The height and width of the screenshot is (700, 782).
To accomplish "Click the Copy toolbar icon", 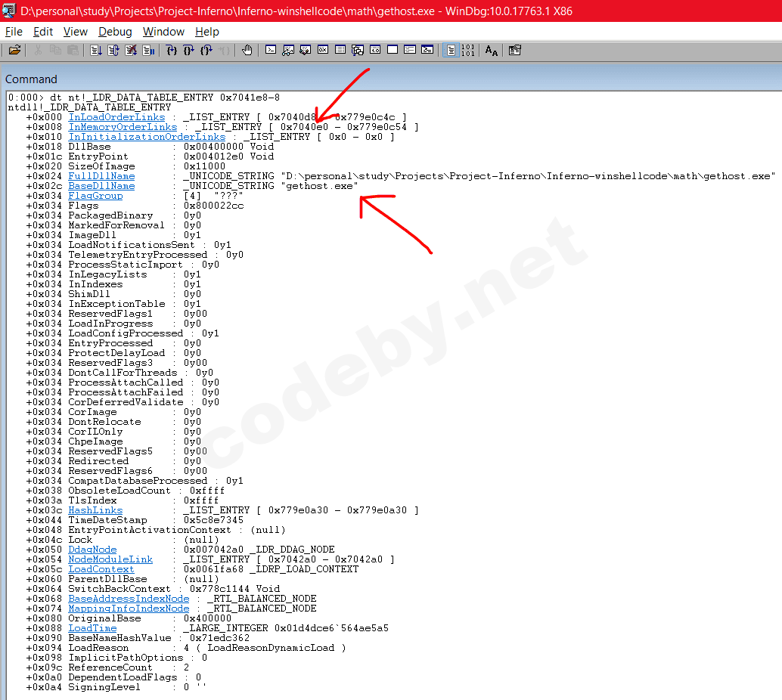I will click(x=55, y=51).
